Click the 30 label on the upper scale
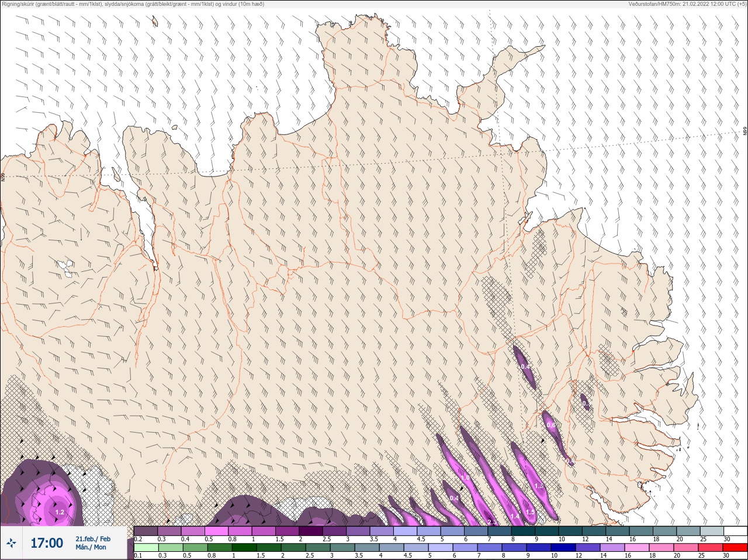Viewport: 748px width, 560px height. click(727, 539)
